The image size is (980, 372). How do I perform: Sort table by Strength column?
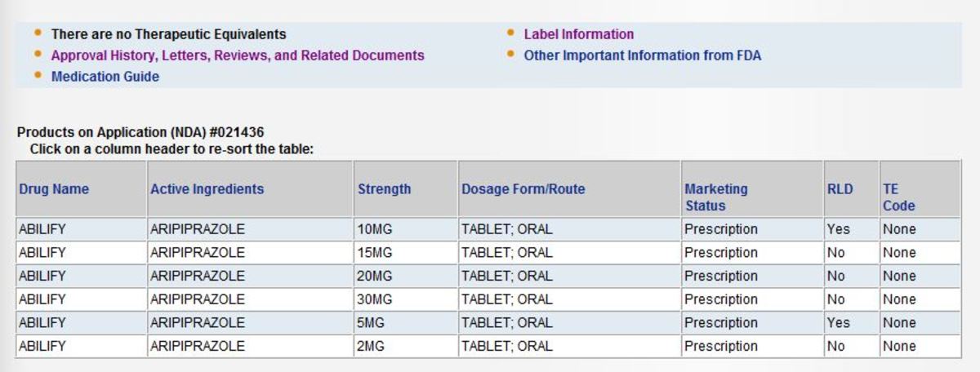coord(385,189)
